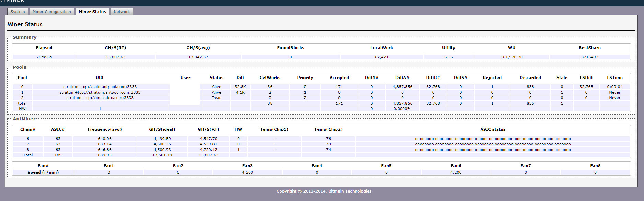Image resolution: width=644 pixels, height=201 pixels.
Task: Click the Accepted column header in Pools
Action: [339, 78]
